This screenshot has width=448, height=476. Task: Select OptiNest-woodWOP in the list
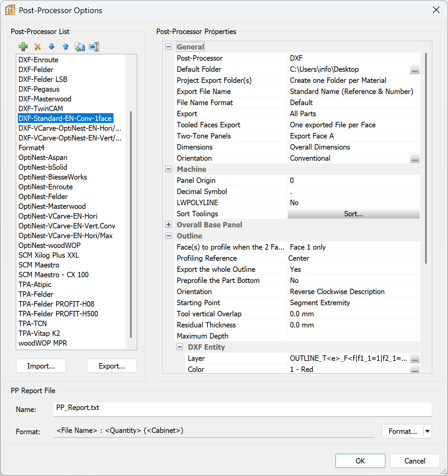coord(50,246)
